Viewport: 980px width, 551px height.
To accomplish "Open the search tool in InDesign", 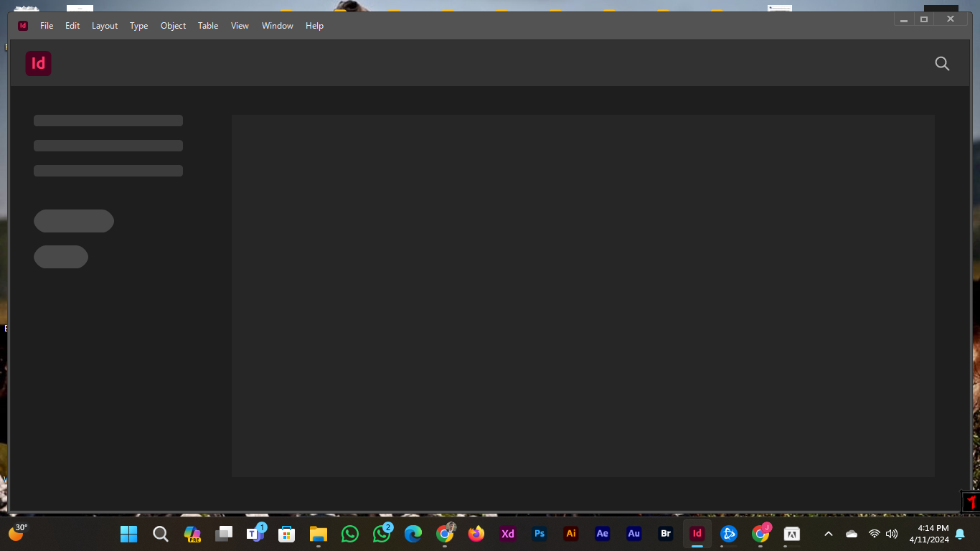I will (x=942, y=63).
